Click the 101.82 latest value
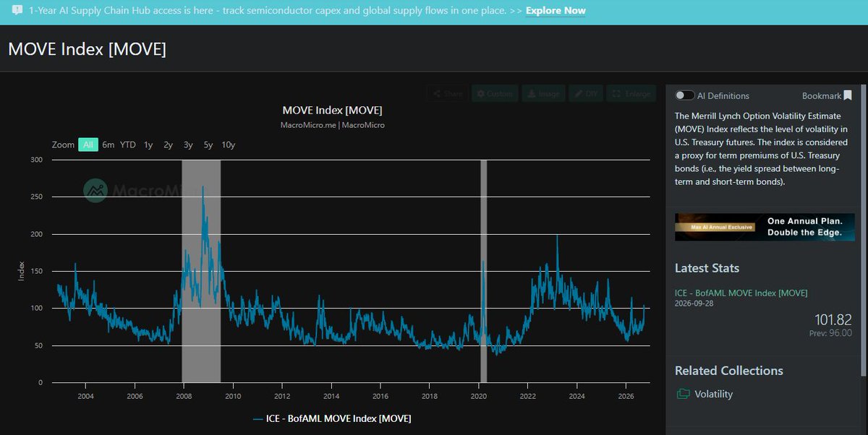Viewport: 868px width, 435px height. [833, 319]
